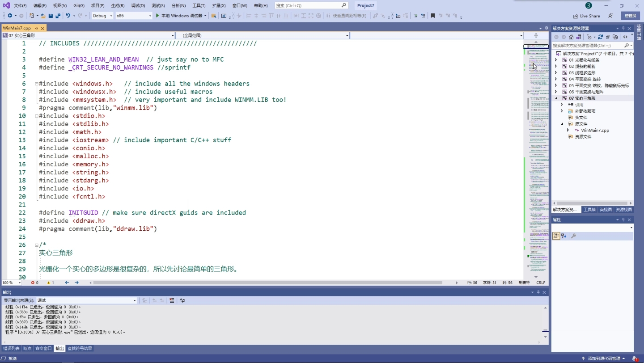This screenshot has height=363, width=644.
Task: Expand the 06 平面变换与矩阵 project
Action: click(556, 92)
